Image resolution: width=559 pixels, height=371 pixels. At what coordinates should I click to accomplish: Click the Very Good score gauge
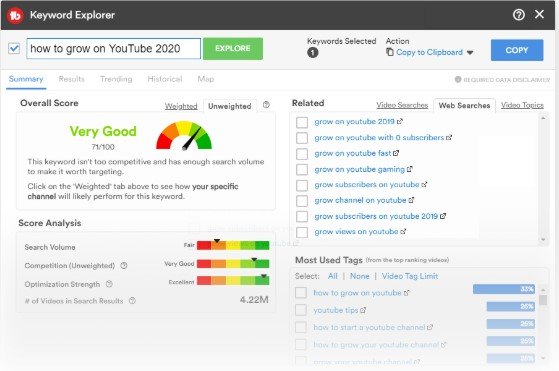(184, 135)
